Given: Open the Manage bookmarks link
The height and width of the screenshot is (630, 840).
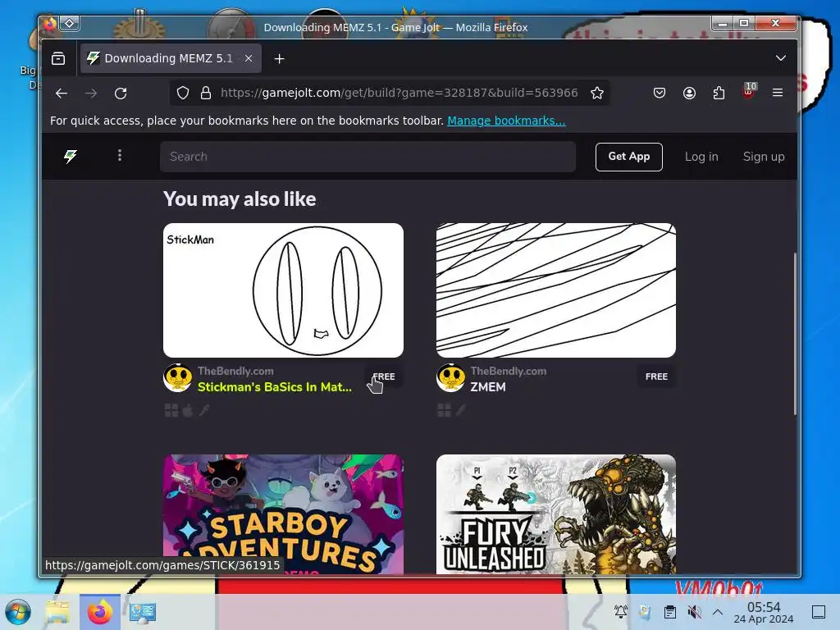Looking at the screenshot, I should pos(506,121).
